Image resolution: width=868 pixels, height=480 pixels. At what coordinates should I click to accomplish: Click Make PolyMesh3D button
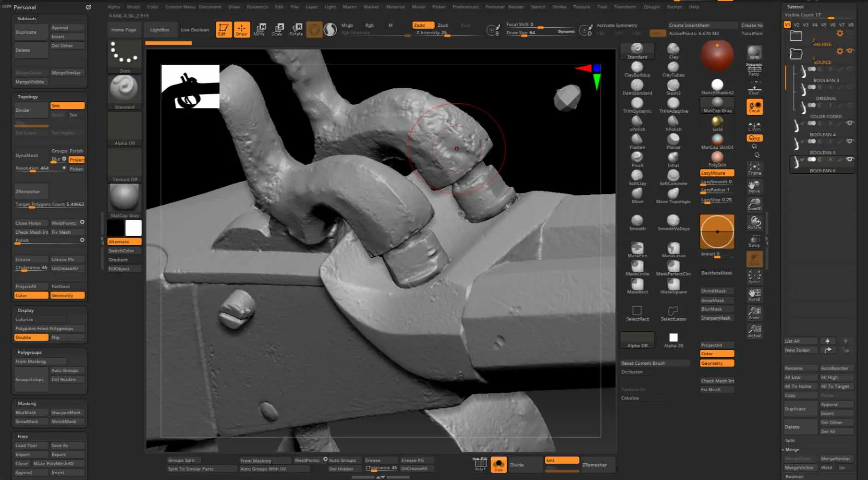point(53,463)
